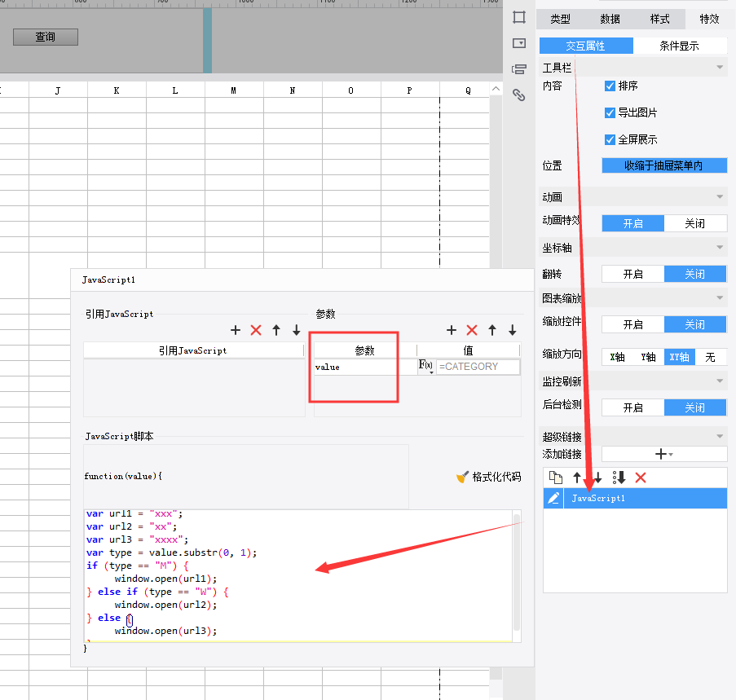The height and width of the screenshot is (700, 736).
Task: Move the parameter up in list
Action: coord(492,330)
